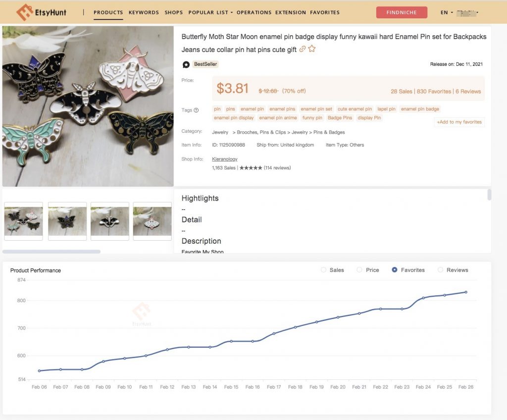Click the 'pin' tag

pos(217,109)
